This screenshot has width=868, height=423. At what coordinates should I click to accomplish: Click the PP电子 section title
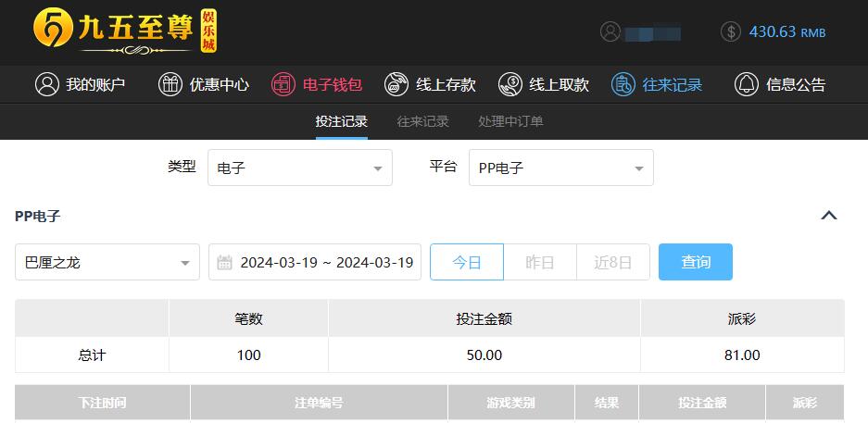pos(38,217)
